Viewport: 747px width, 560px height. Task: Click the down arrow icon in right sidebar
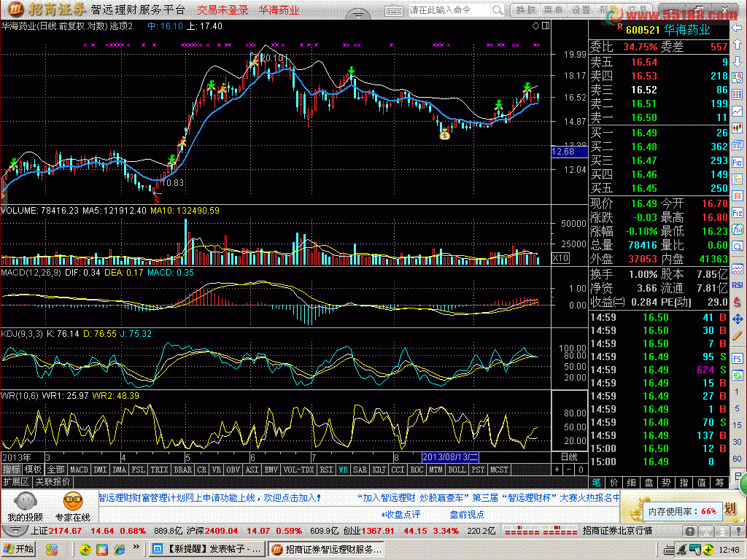coord(738,61)
